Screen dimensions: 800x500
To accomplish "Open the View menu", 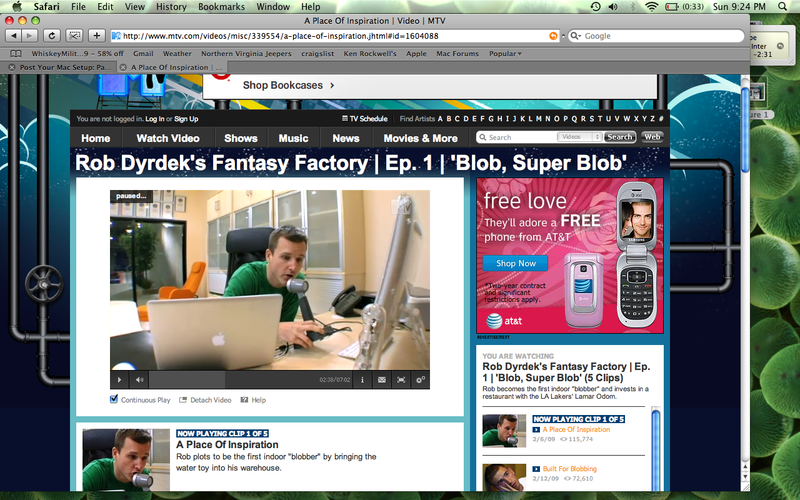I will coord(135,7).
